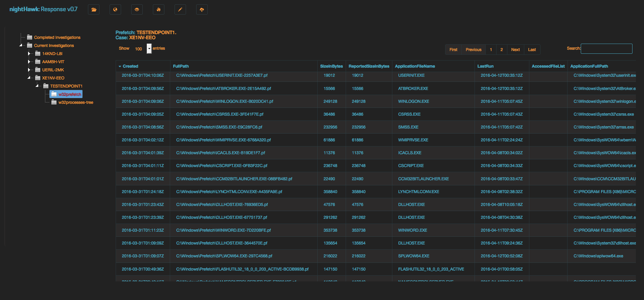Screen dimensions: 644x300
Task: Collapse the XE1NV-EEO case node
Action: 29,78
